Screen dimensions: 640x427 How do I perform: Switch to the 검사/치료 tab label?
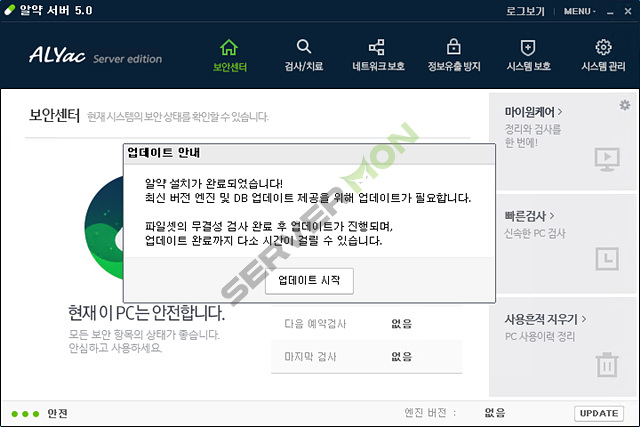pyautogui.click(x=304, y=66)
